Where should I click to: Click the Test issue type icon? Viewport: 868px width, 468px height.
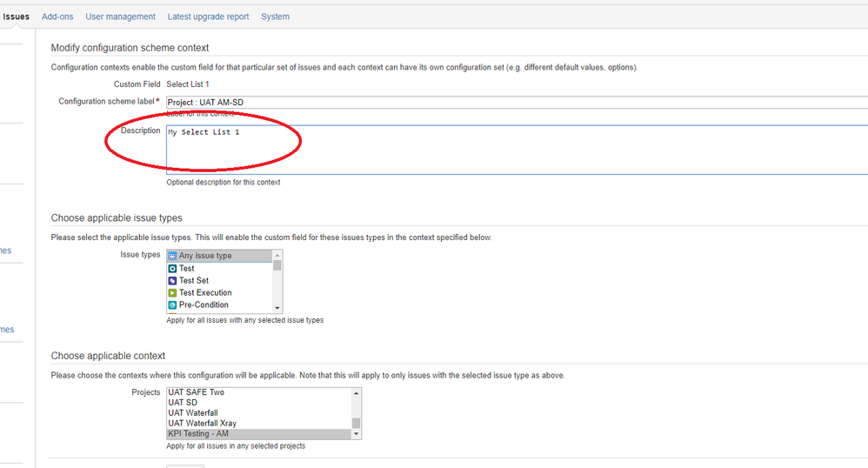pyautogui.click(x=172, y=268)
